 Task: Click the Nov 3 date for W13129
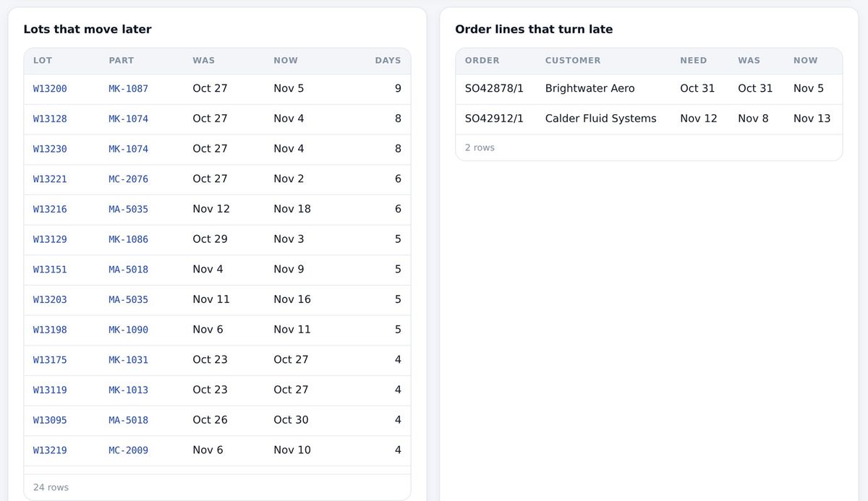[x=289, y=239]
